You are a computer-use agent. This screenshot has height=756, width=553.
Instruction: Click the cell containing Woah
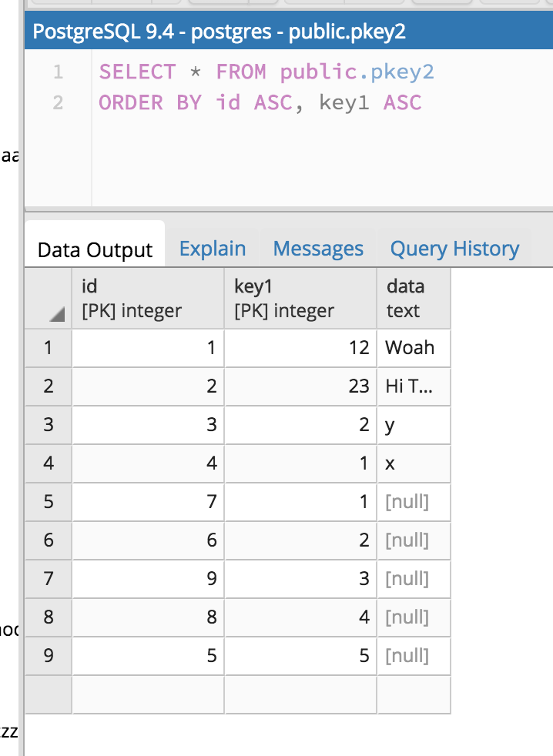(x=413, y=348)
